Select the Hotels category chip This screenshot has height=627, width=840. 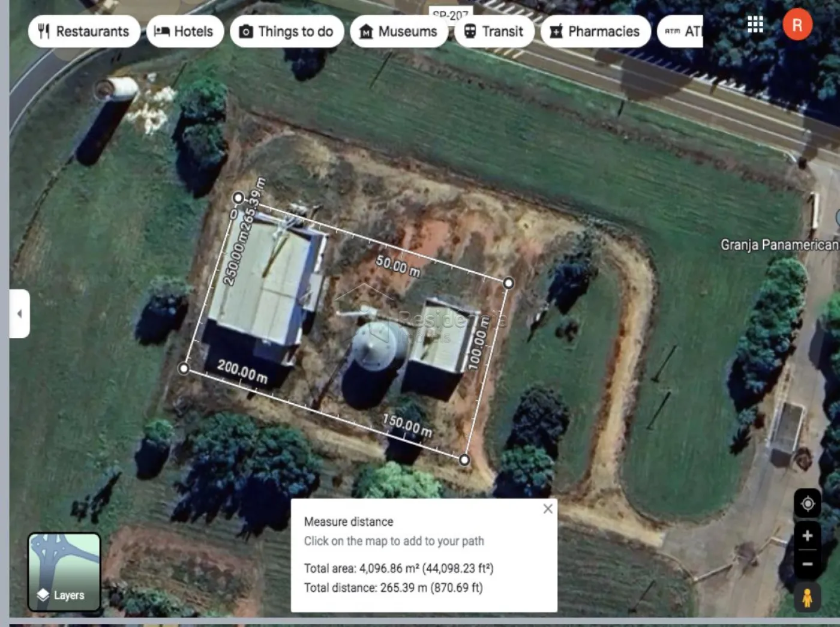tap(185, 31)
